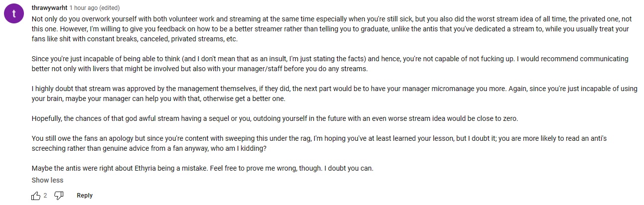644x205 pixels.
Task: Click the last line starting 'Maybe the antis were right'
Action: click(x=199, y=168)
